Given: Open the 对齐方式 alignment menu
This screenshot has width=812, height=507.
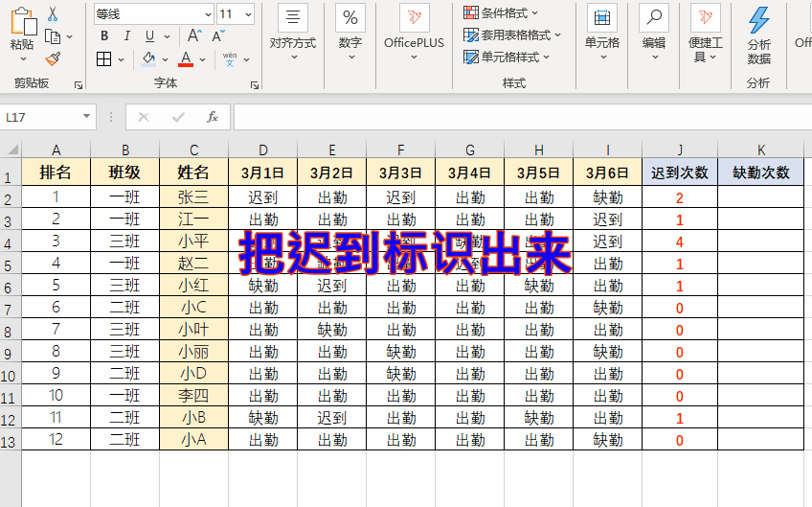Looking at the screenshot, I should point(293,34).
